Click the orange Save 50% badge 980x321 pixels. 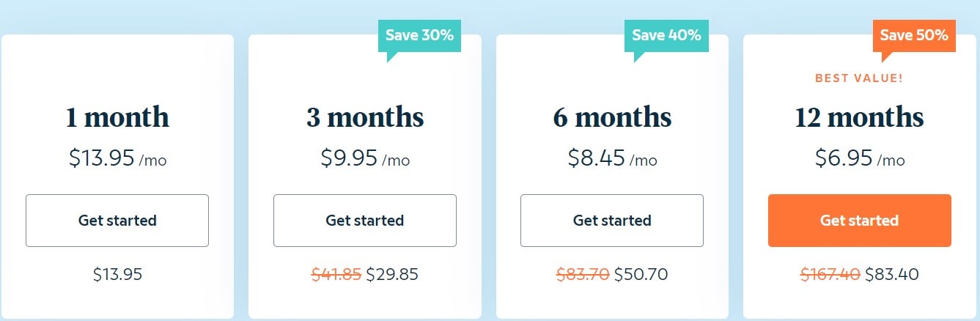click(914, 35)
